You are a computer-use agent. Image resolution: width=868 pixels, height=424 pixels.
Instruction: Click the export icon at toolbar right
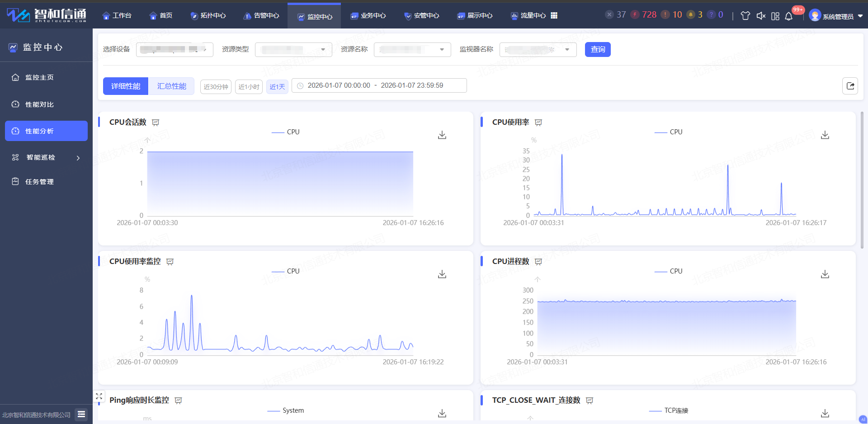click(x=850, y=86)
